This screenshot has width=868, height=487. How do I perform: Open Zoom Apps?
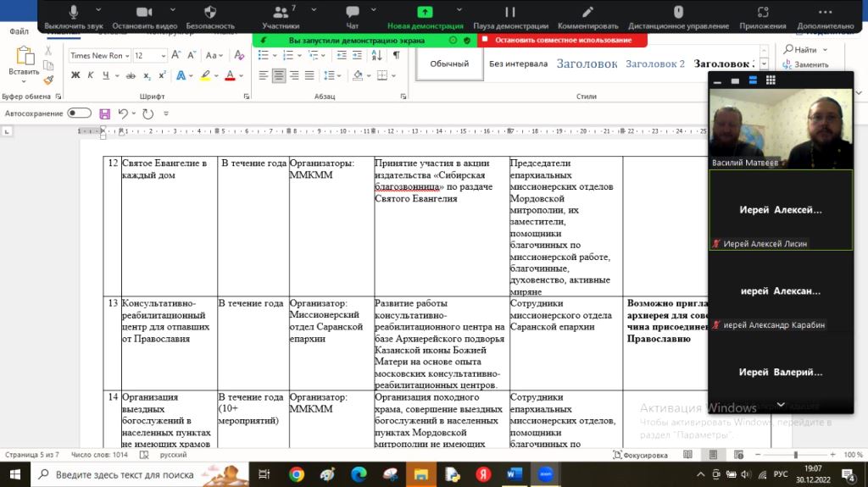pos(763,17)
